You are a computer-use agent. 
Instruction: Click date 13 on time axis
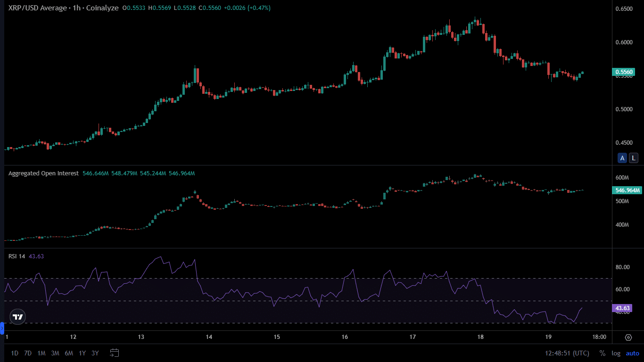point(141,337)
